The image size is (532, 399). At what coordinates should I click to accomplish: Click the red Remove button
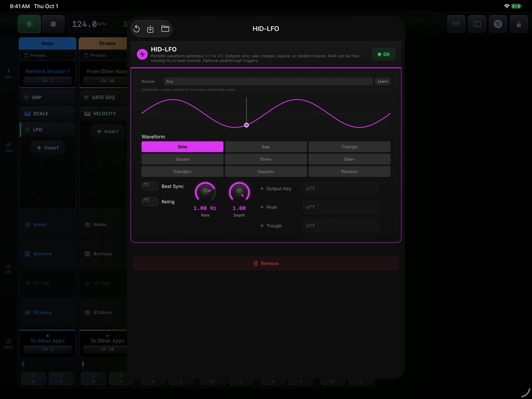click(x=266, y=263)
